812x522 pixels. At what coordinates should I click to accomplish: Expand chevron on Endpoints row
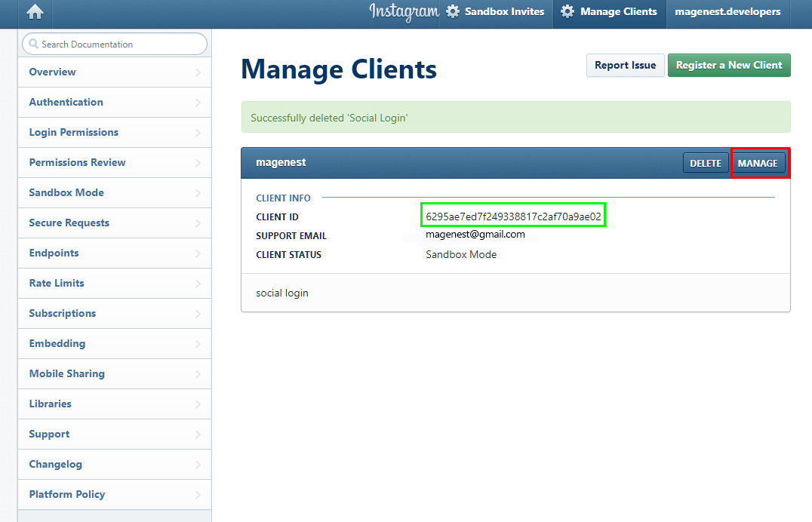pyautogui.click(x=198, y=253)
